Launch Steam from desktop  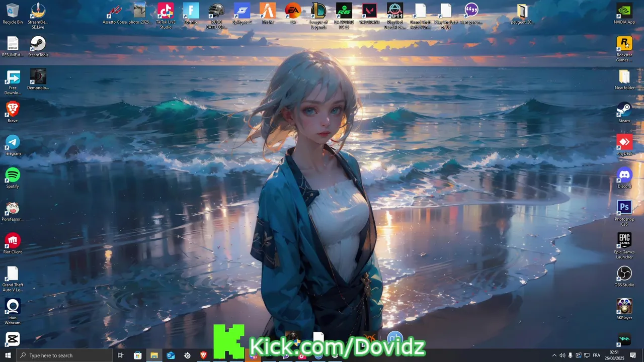(x=624, y=112)
